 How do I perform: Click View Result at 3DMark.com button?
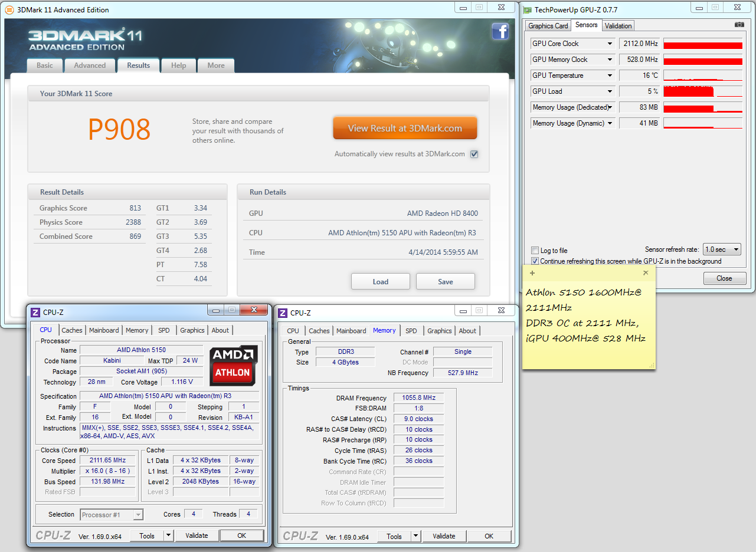coord(405,128)
